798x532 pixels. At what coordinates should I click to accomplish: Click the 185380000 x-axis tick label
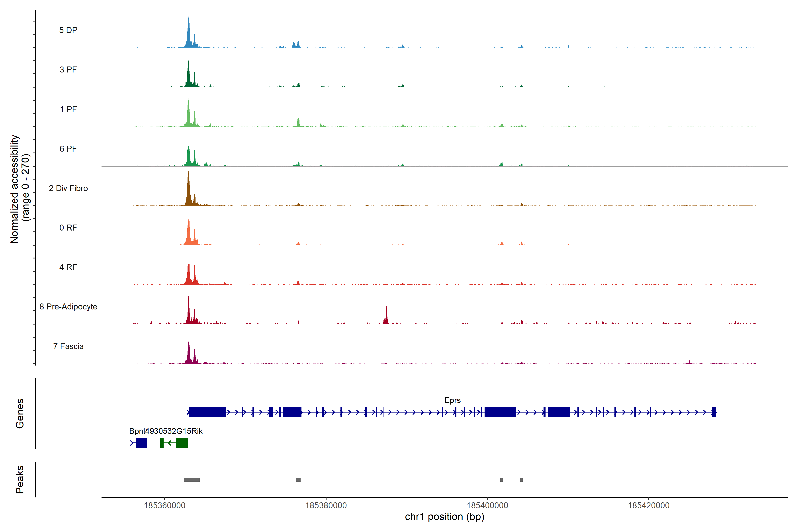pyautogui.click(x=326, y=505)
